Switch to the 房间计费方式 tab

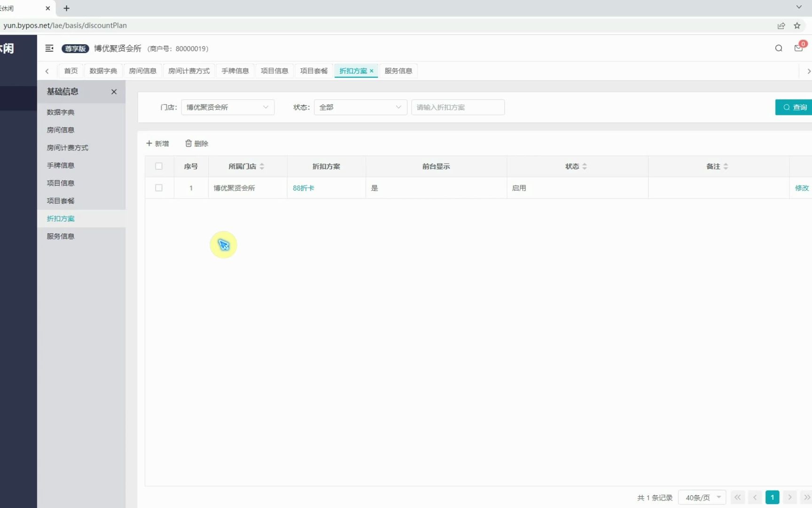point(189,71)
